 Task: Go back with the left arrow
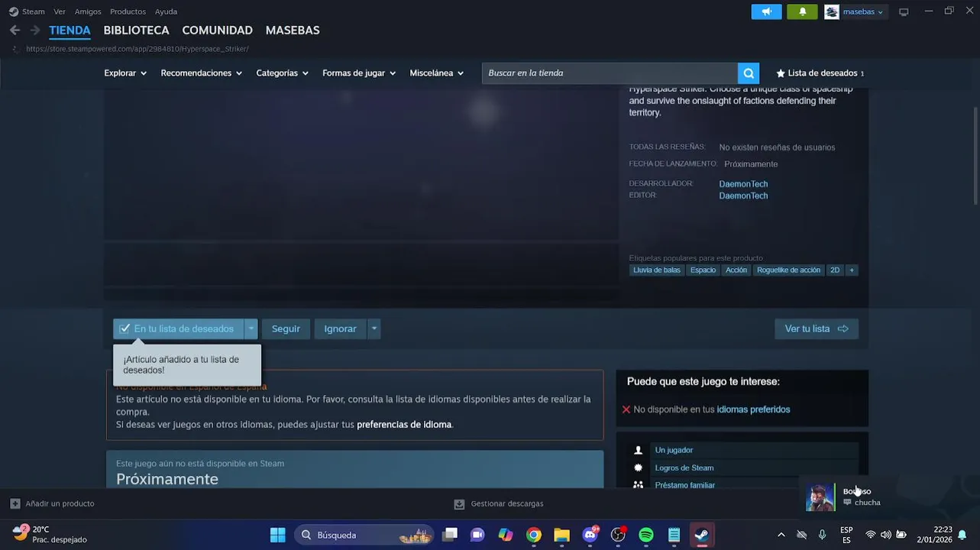click(x=15, y=30)
